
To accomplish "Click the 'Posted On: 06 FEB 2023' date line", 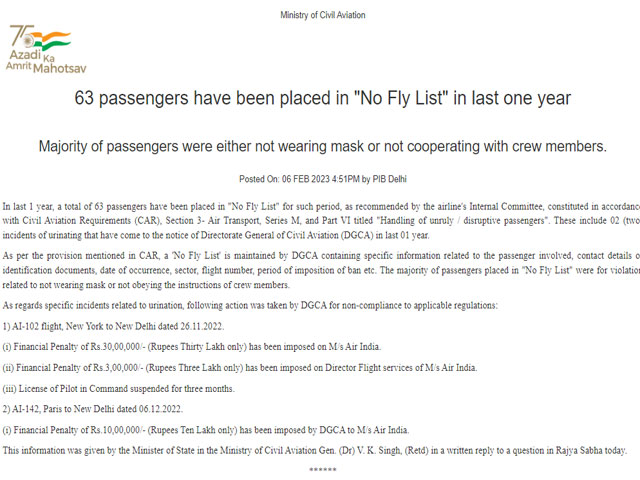I will pyautogui.click(x=322, y=179).
